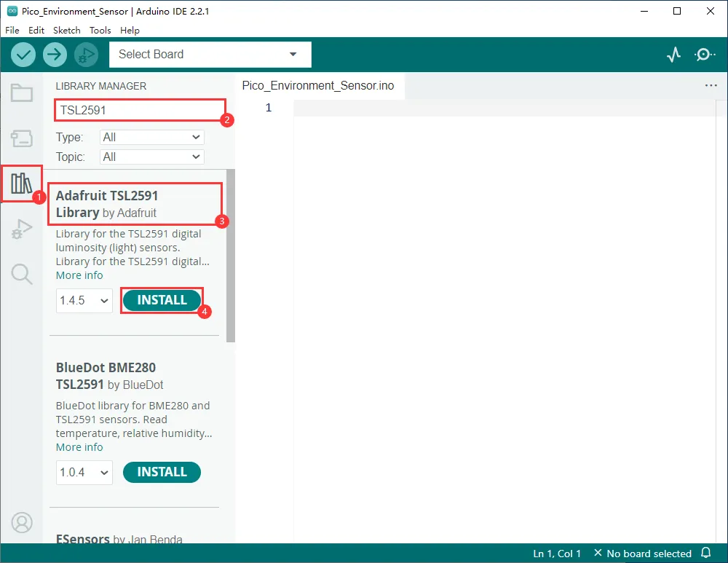728x563 pixels.
Task: Click line 1 in the code editor
Action: click(x=504, y=108)
